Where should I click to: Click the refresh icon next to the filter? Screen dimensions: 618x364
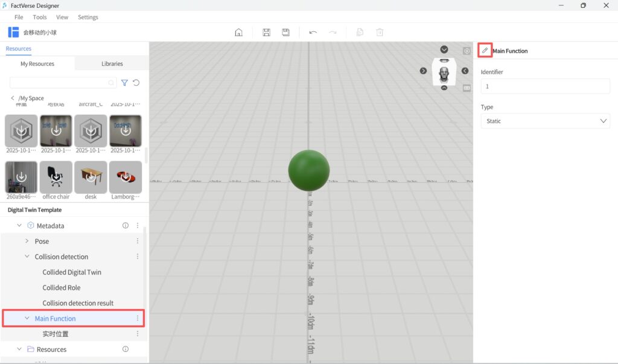click(137, 83)
